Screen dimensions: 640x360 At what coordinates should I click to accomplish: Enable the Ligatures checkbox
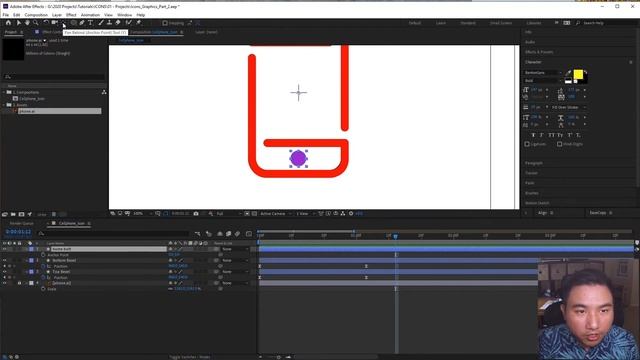click(x=527, y=144)
